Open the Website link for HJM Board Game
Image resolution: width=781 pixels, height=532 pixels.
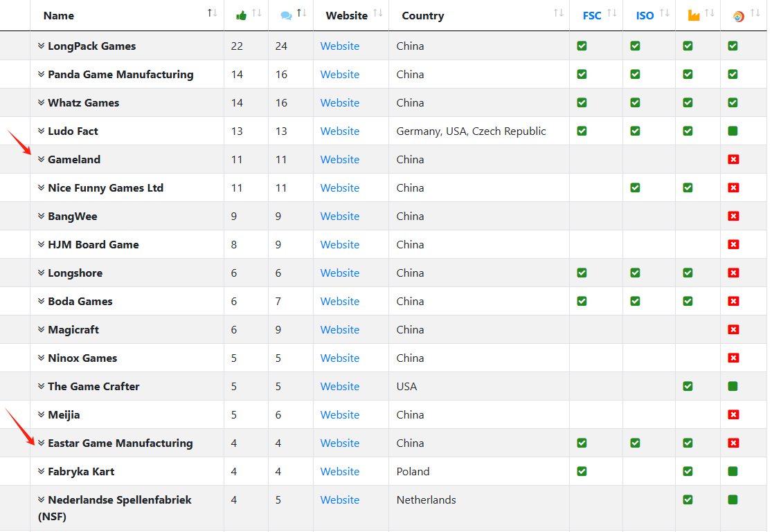tap(340, 245)
